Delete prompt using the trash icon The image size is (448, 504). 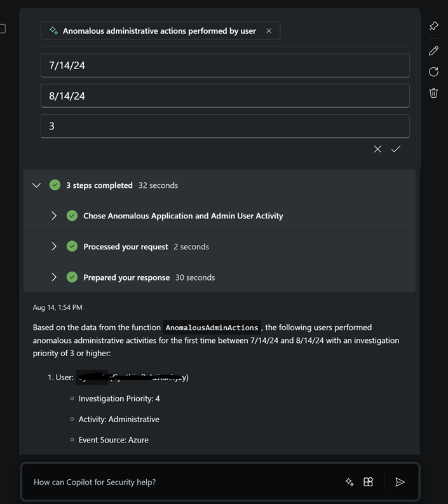coord(433,93)
